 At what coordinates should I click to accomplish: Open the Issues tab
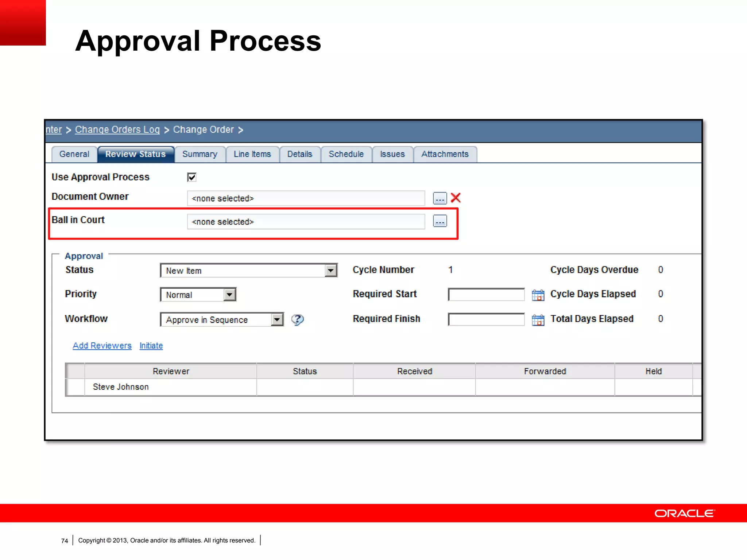coord(392,154)
